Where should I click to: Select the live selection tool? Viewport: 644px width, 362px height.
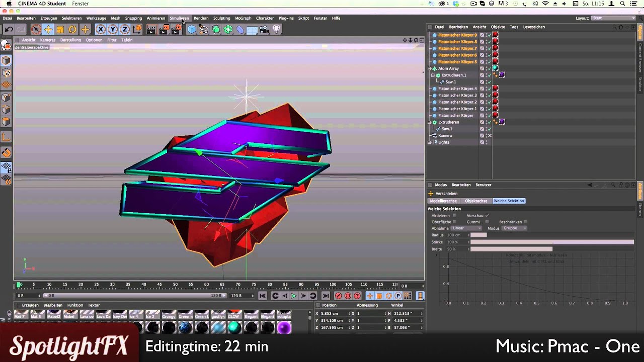click(36, 29)
